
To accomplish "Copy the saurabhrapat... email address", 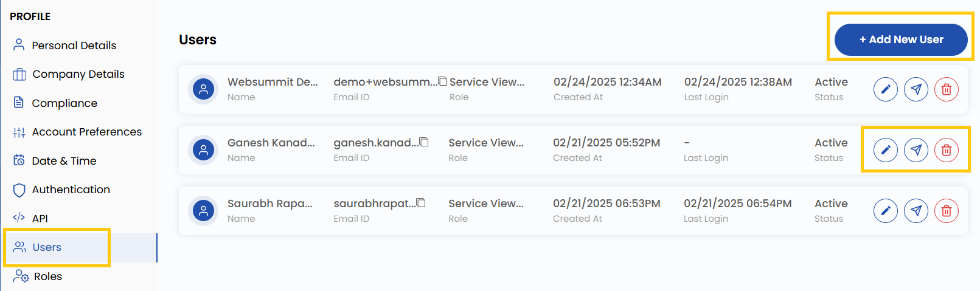I will 421,203.
